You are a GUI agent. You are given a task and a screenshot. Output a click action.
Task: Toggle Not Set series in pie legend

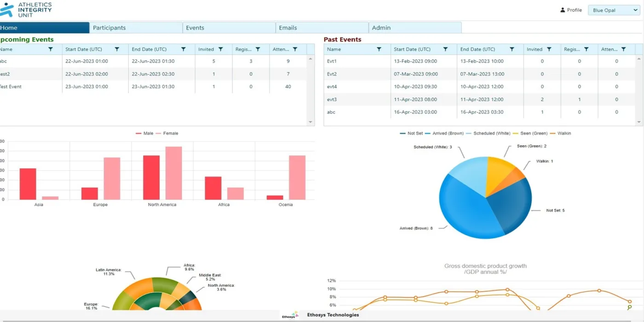tap(411, 133)
